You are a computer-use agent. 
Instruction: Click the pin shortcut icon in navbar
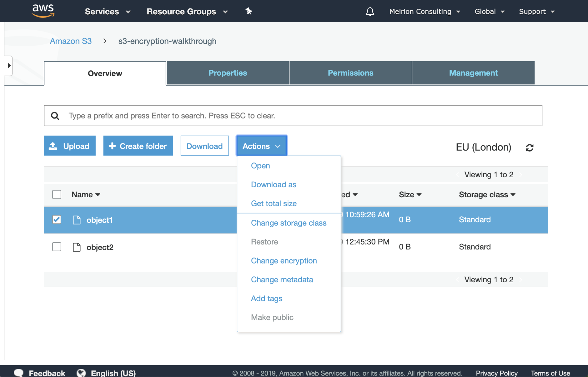click(249, 11)
